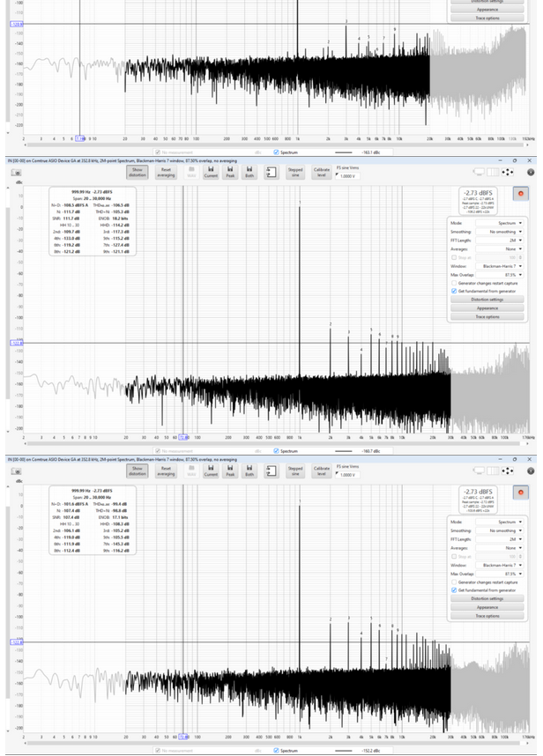543x756 pixels.
Task: Enable 'Generator changes restart capture' in middle window
Action: tap(454, 283)
